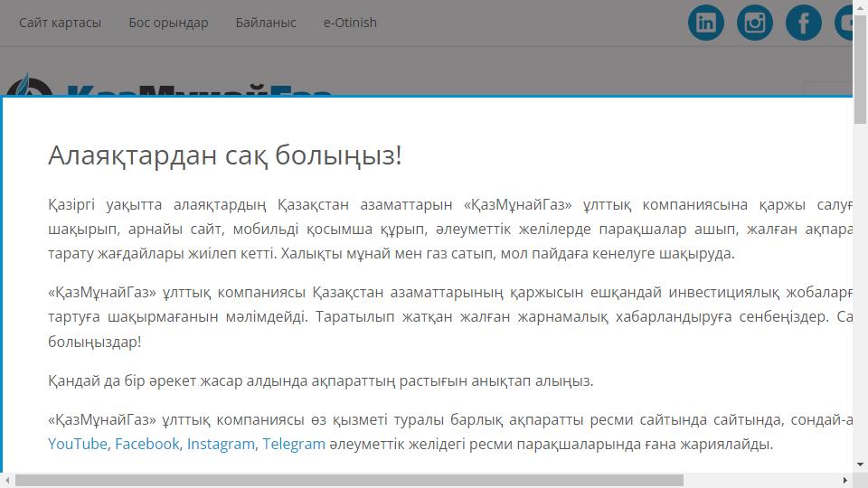The height and width of the screenshot is (488, 868).
Task: Open the «Бос орындар» menu item
Action: tap(168, 23)
